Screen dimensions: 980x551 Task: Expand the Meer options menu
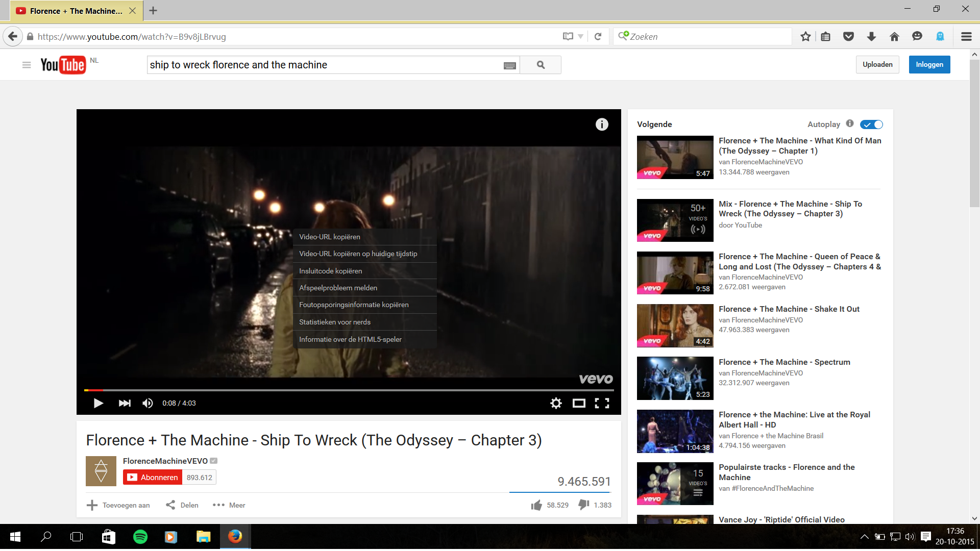click(229, 505)
